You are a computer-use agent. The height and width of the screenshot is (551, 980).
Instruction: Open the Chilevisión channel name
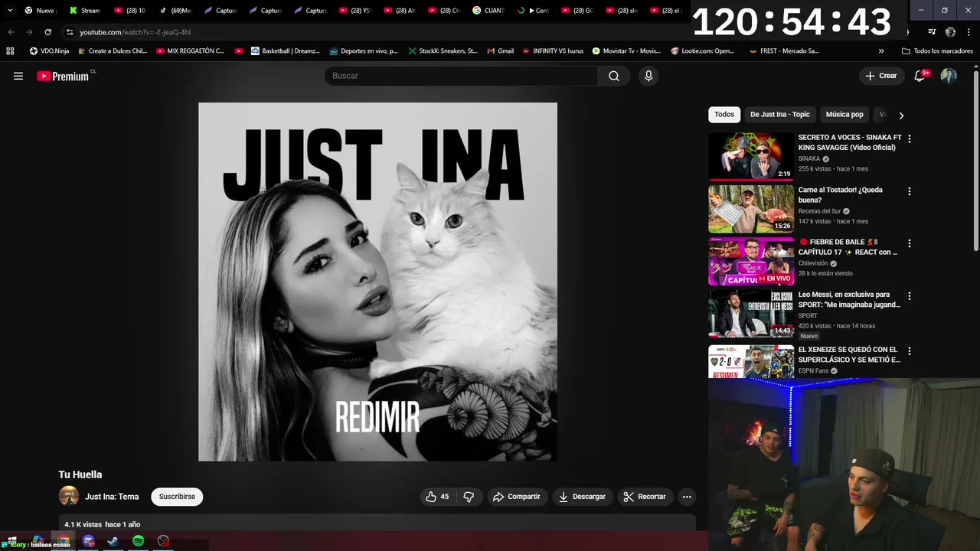click(813, 263)
